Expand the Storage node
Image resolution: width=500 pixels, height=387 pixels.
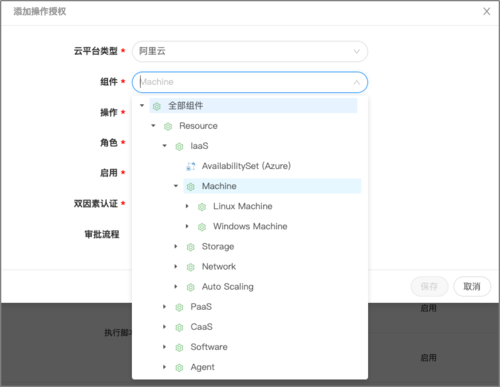click(176, 246)
